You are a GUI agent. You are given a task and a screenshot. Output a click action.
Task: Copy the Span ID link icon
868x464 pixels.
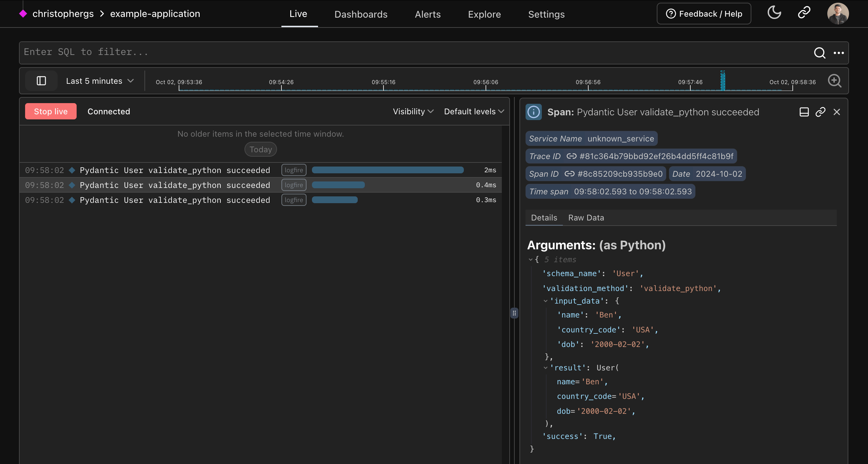pos(570,174)
